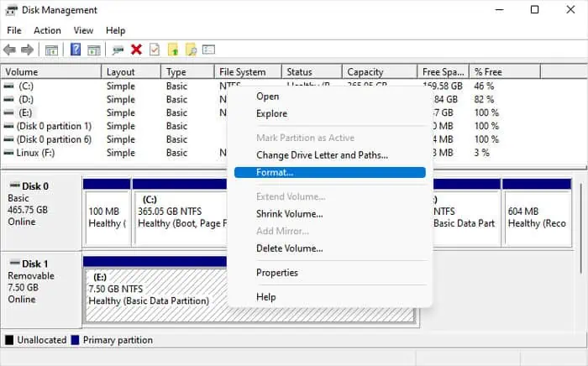Open the File menu
Viewport: 588px width, 366px height.
pos(14,30)
